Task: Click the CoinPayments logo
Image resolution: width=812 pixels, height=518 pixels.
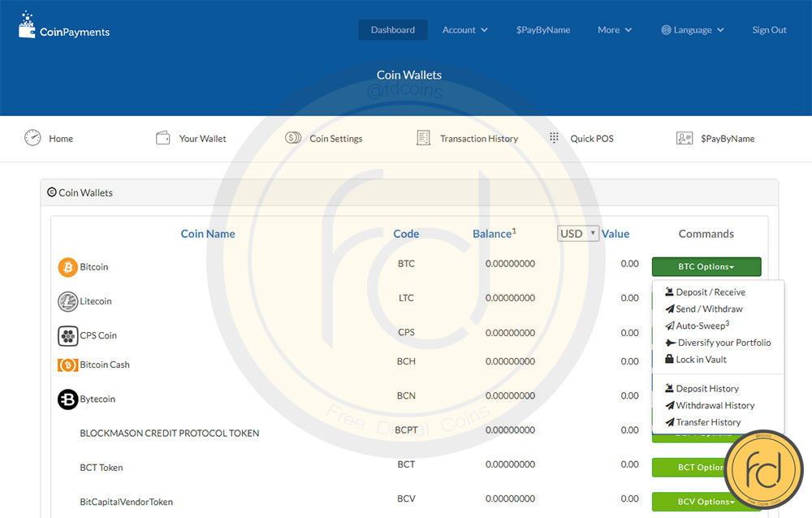Action: tap(64, 28)
